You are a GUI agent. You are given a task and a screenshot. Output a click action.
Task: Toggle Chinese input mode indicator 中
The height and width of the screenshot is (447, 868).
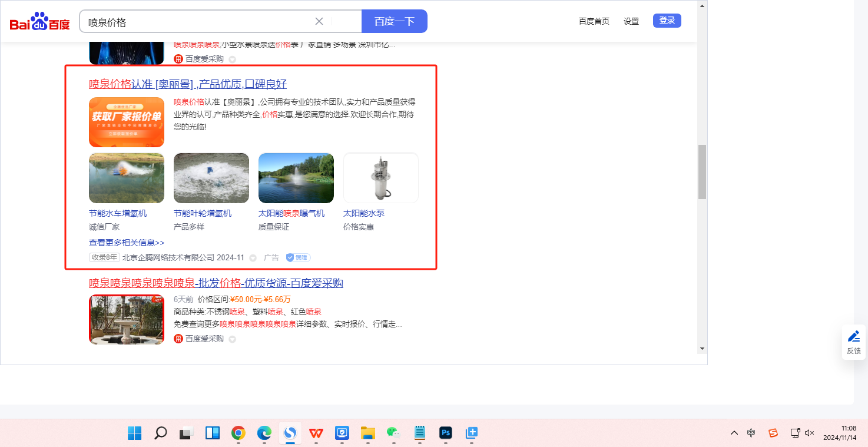751,433
